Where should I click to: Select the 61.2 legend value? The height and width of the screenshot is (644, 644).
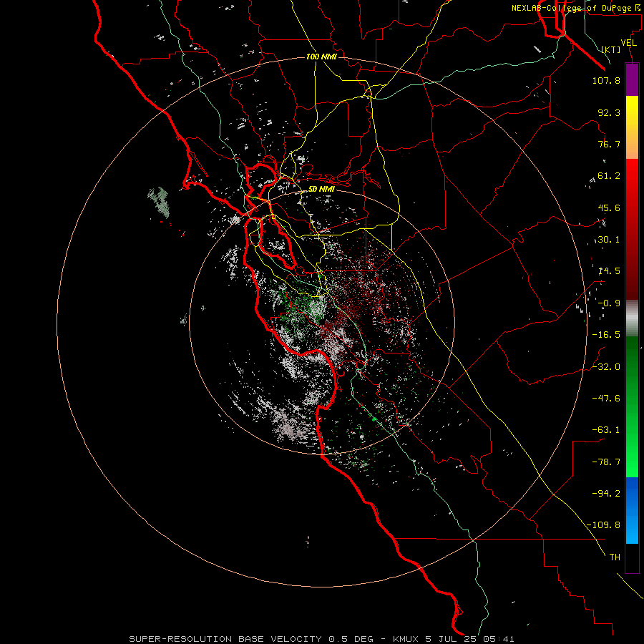(609, 176)
